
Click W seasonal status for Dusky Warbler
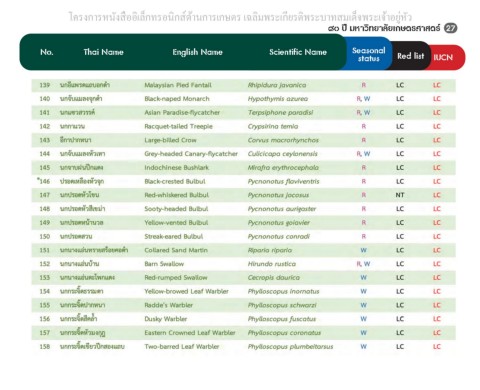364,319
